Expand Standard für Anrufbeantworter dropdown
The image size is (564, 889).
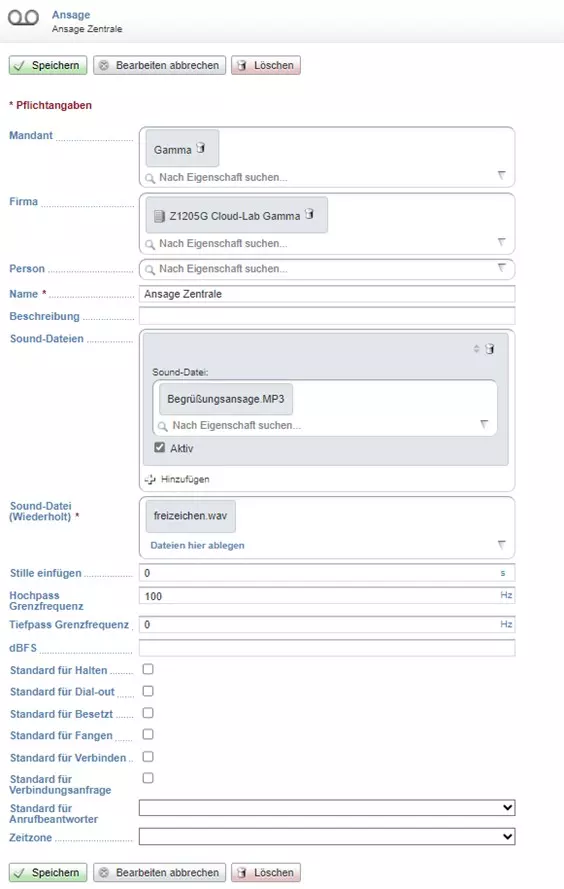[327, 807]
